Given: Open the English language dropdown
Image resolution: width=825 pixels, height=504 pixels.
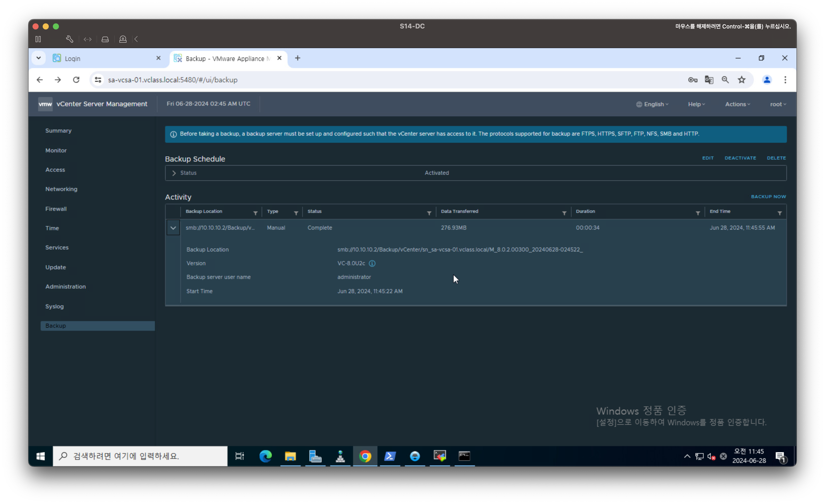Looking at the screenshot, I should [x=652, y=104].
